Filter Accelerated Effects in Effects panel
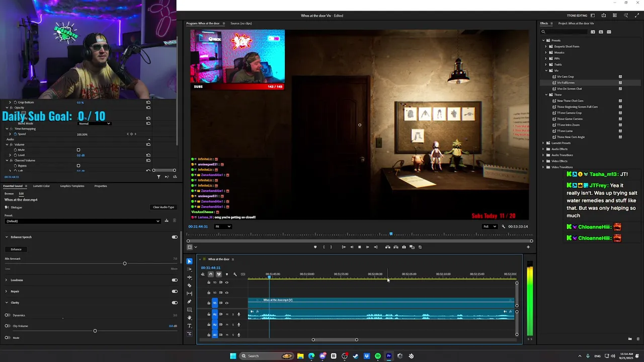The image size is (644, 362). click(x=593, y=32)
